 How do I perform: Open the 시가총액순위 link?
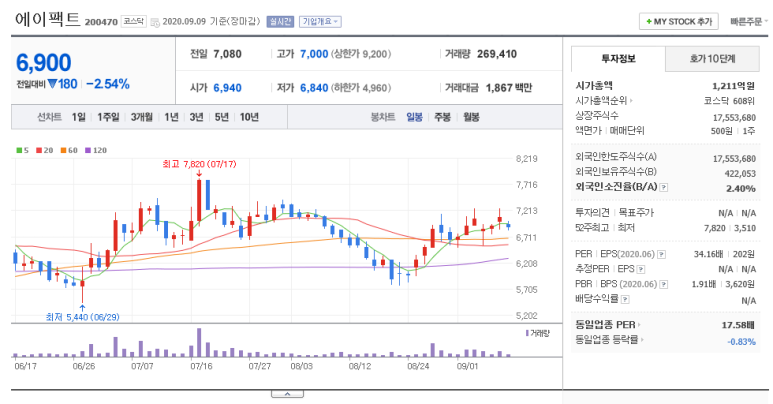tap(604, 101)
